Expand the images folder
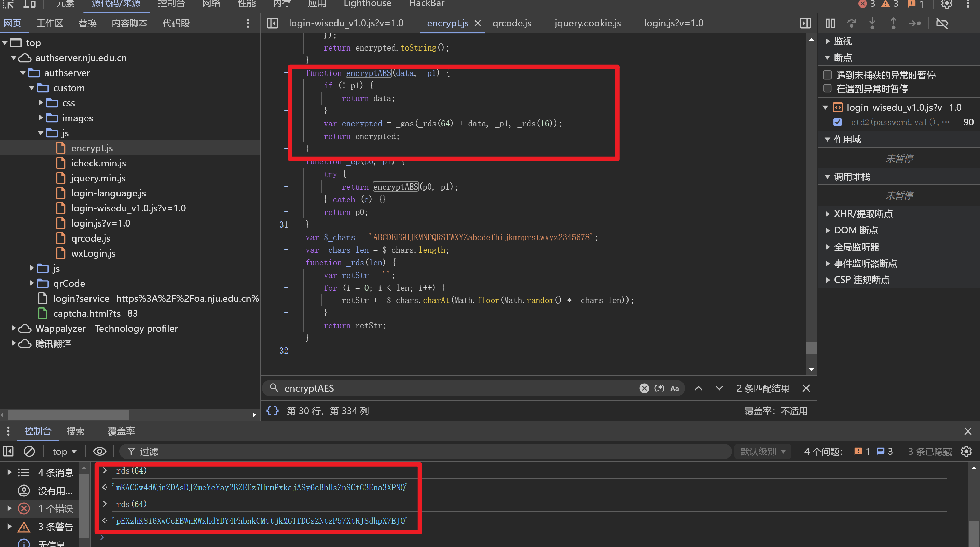 tap(41, 118)
